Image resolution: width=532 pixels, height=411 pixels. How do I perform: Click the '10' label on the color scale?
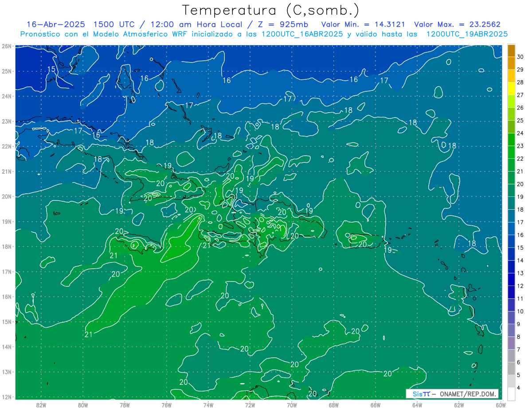click(x=520, y=311)
